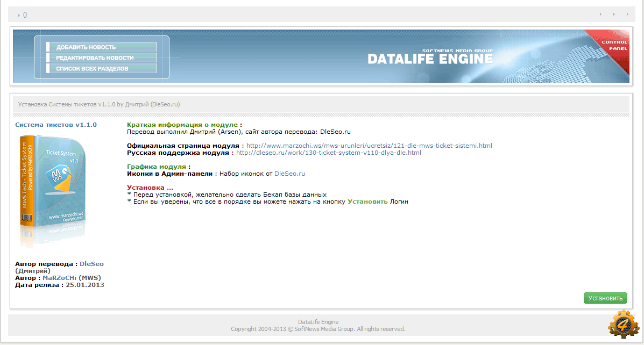Viewport: 644px width, 345px height.
Task: Click the red «Установка ...» heading
Action: pyautogui.click(x=150, y=188)
